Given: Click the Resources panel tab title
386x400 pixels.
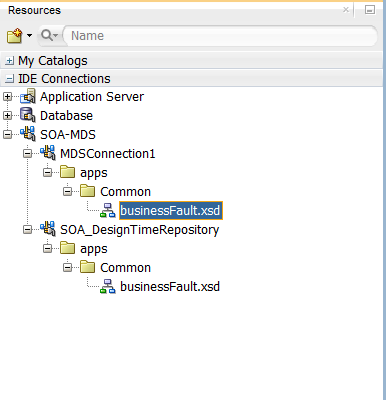Looking at the screenshot, I should 34,10.
